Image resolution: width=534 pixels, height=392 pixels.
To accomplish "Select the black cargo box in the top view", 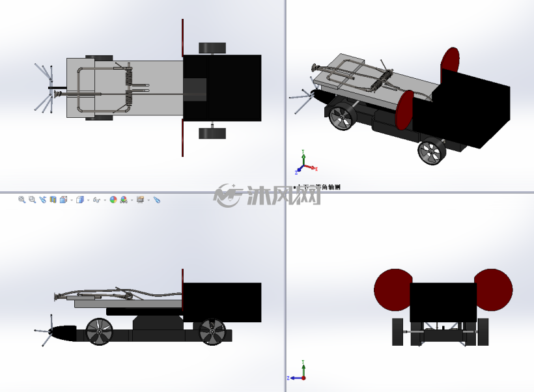I will pos(222,88).
